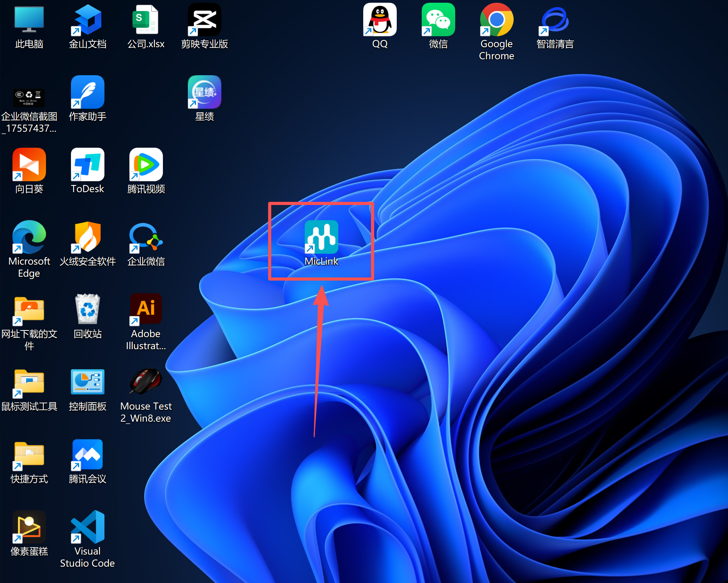Select the 火绒安全软件 shield icon
Screen dimensions: 728x583
tap(87, 237)
